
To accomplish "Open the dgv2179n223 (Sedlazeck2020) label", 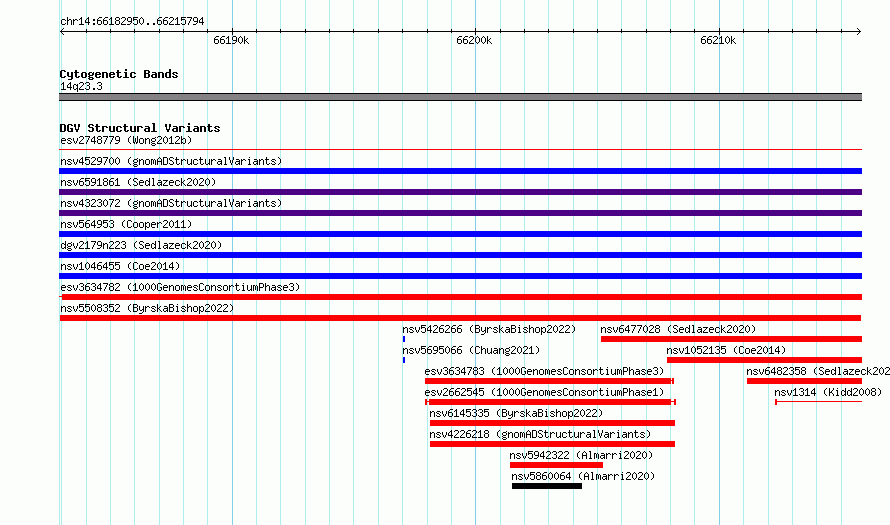I will point(141,245).
